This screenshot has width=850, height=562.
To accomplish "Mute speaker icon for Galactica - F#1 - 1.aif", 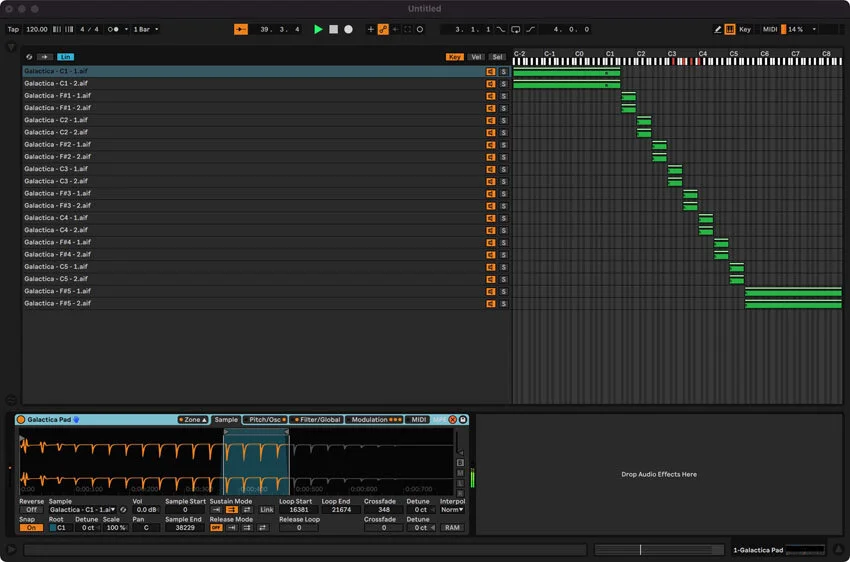I will 491,96.
